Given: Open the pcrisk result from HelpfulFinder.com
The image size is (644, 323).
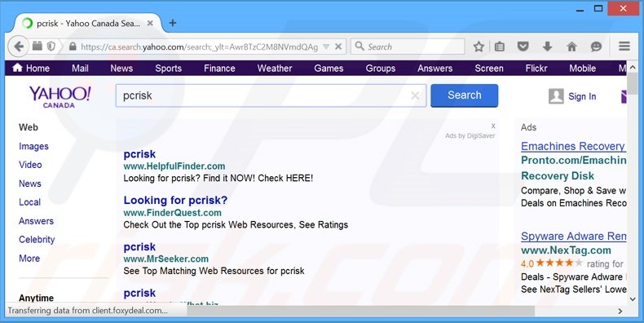Looking at the screenshot, I should (x=139, y=154).
